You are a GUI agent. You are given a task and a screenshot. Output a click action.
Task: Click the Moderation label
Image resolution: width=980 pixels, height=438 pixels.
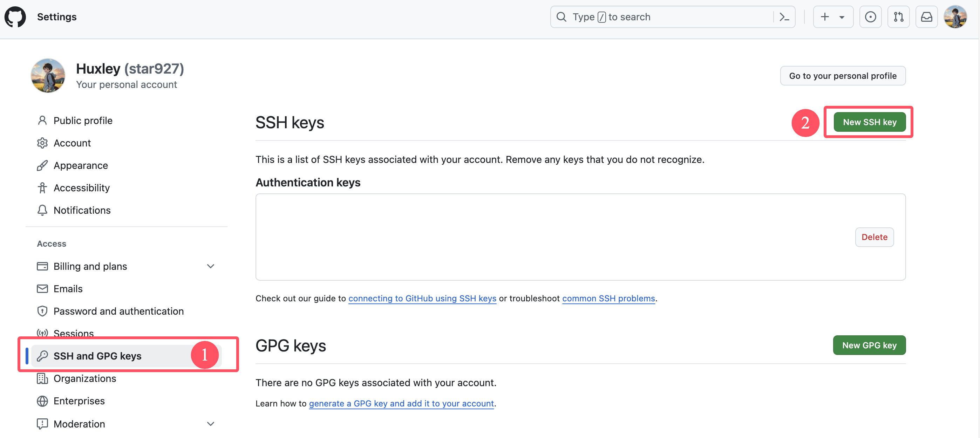(79, 424)
